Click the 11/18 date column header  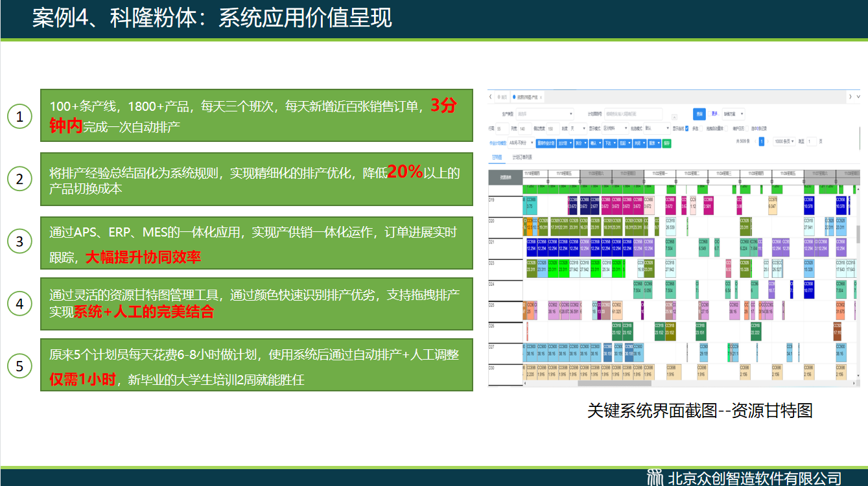click(x=535, y=173)
